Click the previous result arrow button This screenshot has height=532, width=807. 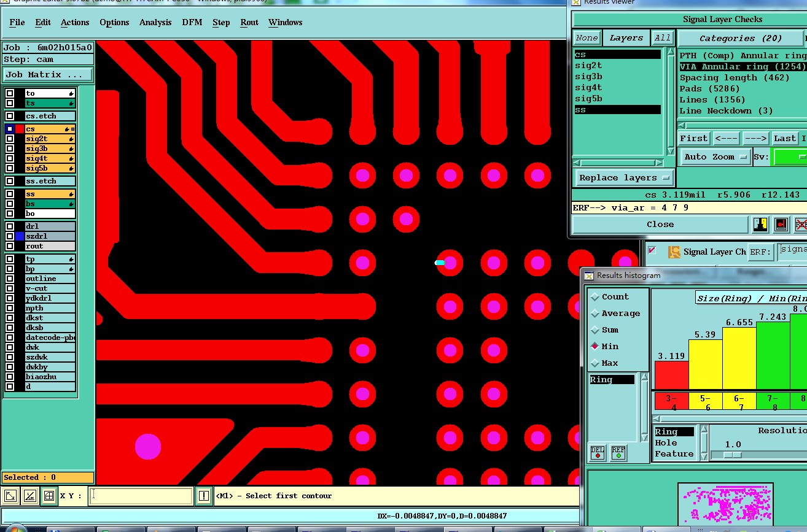click(726, 139)
